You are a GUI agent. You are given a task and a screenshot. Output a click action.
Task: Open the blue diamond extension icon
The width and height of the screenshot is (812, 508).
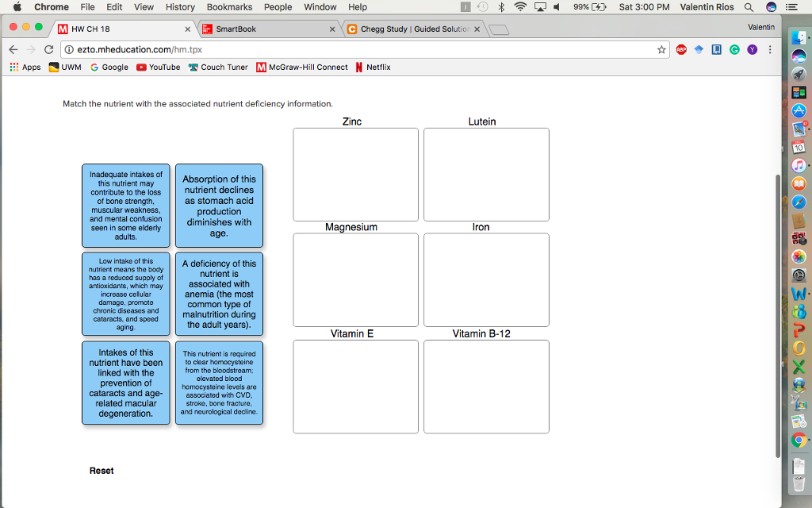[699, 50]
